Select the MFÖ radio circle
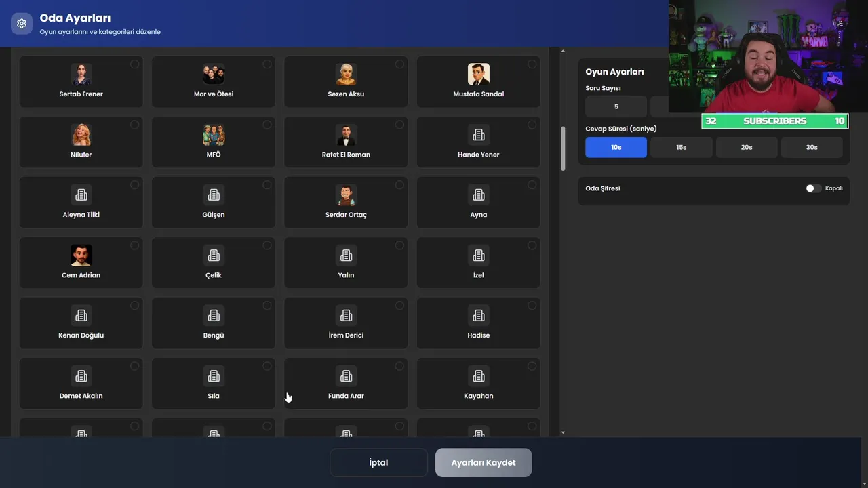Screen dimensions: 868x488 267,125
